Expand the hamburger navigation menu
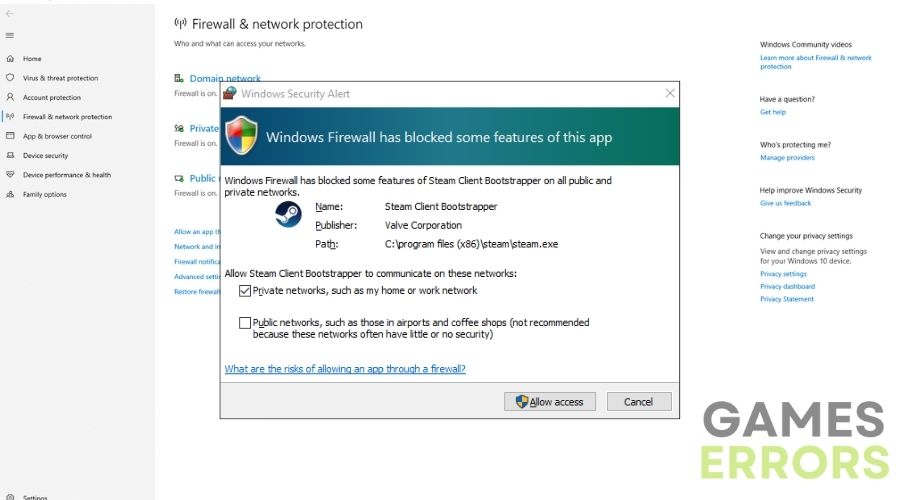This screenshot has width=900, height=500. [9, 36]
